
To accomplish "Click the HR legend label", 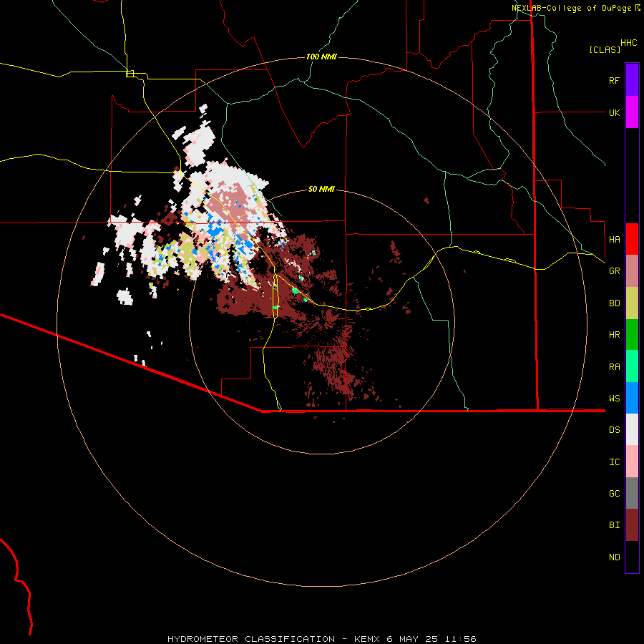I will [x=614, y=335].
